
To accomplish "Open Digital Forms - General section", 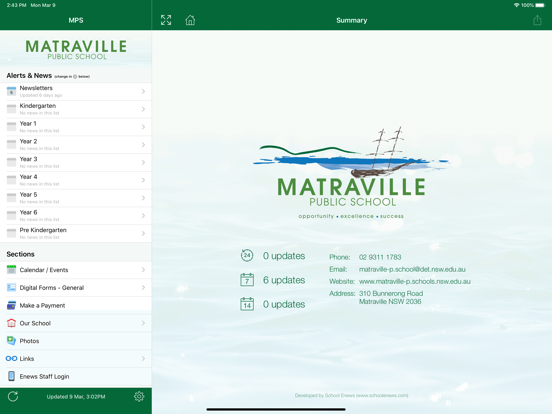I will coord(76,288).
